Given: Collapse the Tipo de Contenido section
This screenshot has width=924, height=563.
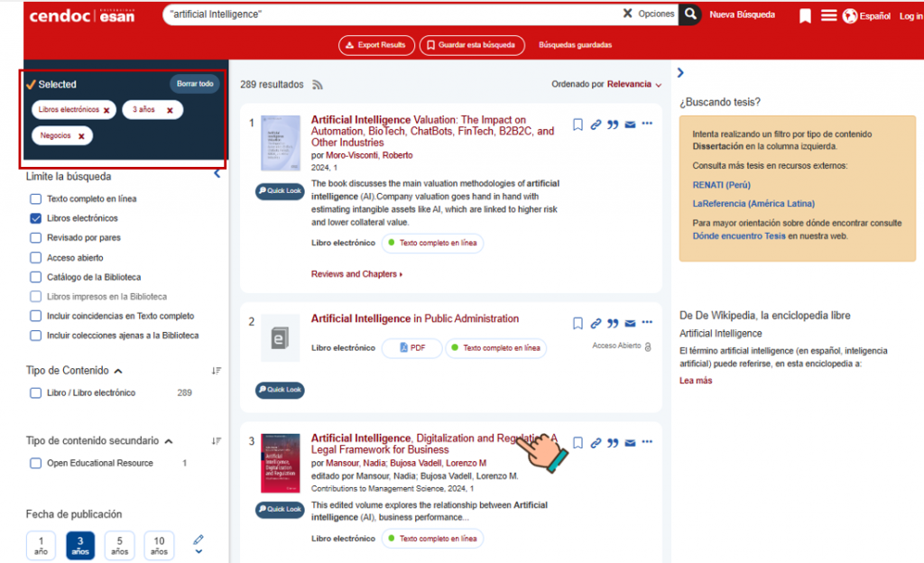Looking at the screenshot, I should click(118, 371).
